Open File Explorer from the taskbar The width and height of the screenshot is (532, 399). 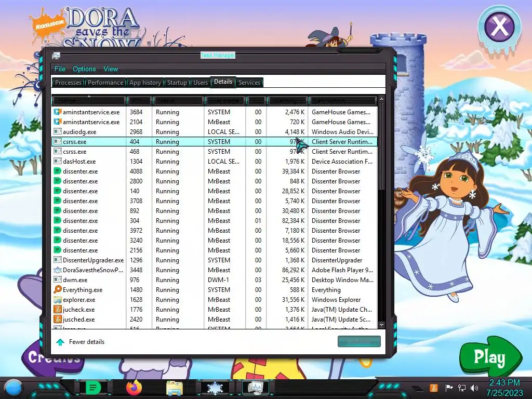pos(175,388)
